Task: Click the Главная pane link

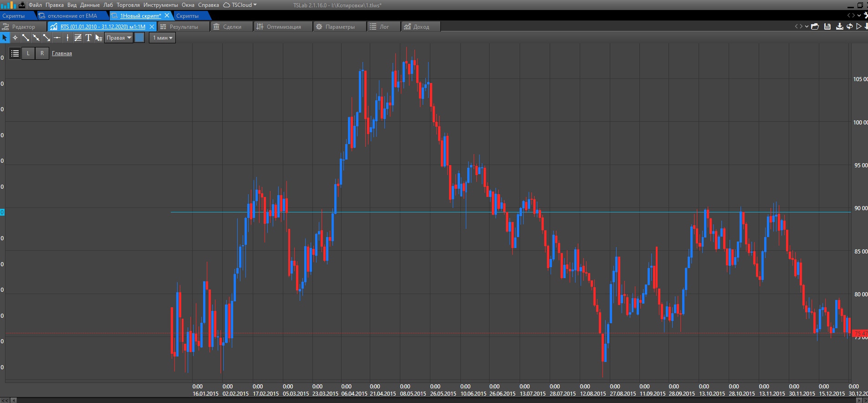Action: [x=62, y=53]
